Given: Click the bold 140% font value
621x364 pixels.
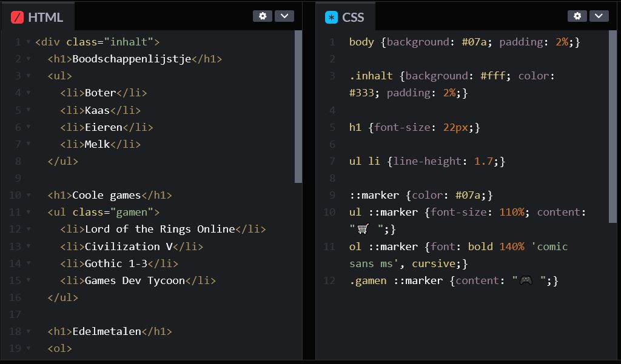Looking at the screenshot, I should coord(496,247).
